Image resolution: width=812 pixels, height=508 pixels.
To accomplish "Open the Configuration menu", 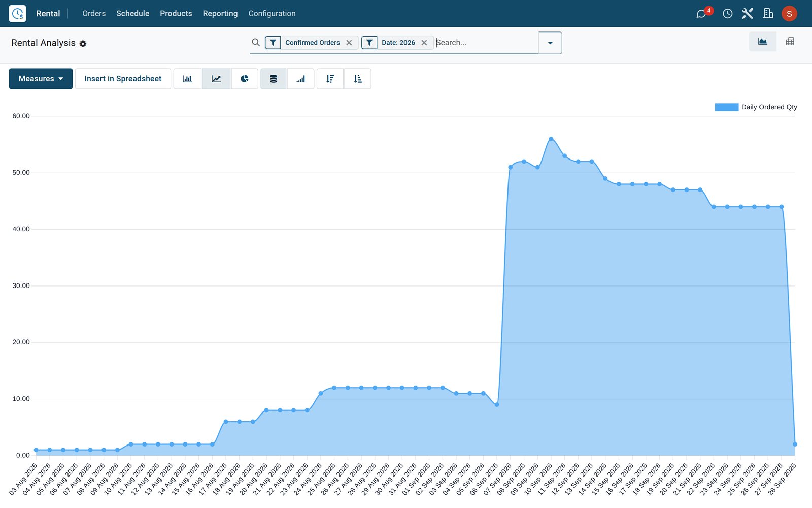I will pos(272,14).
